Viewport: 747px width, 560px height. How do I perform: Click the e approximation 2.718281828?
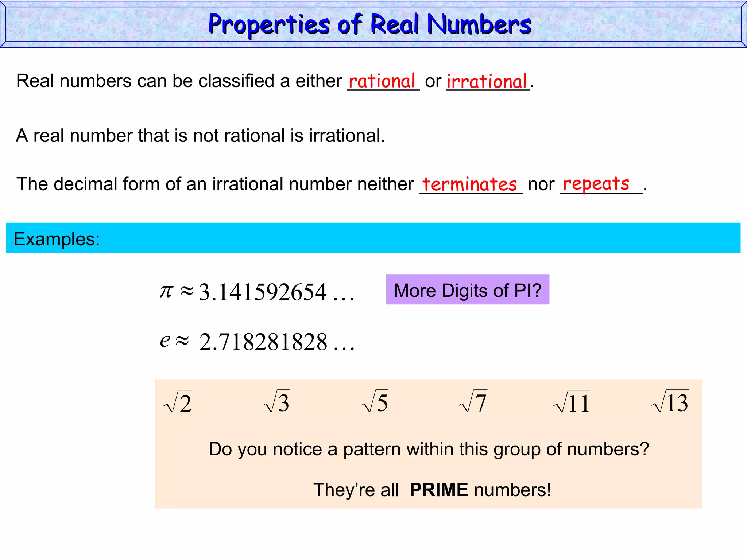(257, 342)
